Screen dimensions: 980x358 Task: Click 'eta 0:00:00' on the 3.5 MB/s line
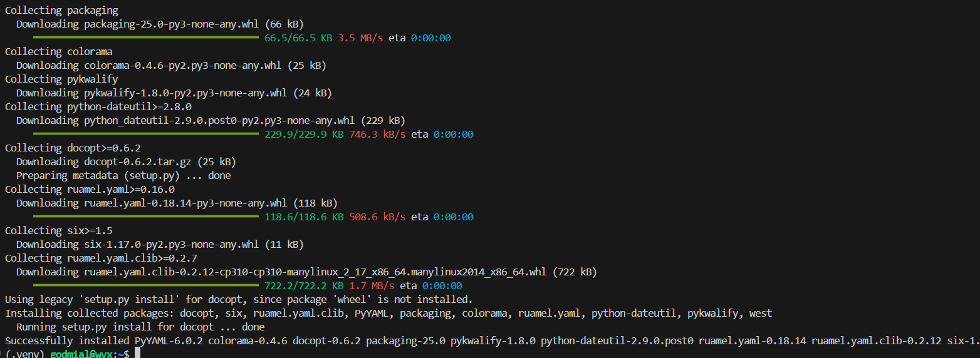coord(420,38)
